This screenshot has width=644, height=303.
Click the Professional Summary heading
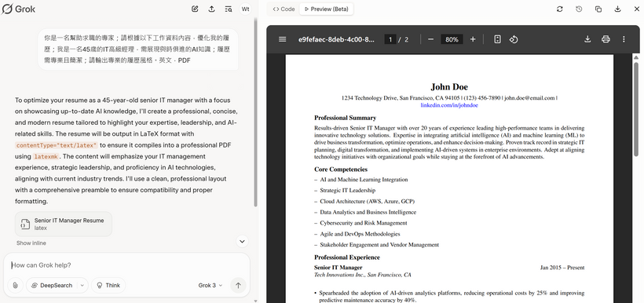[345, 118]
